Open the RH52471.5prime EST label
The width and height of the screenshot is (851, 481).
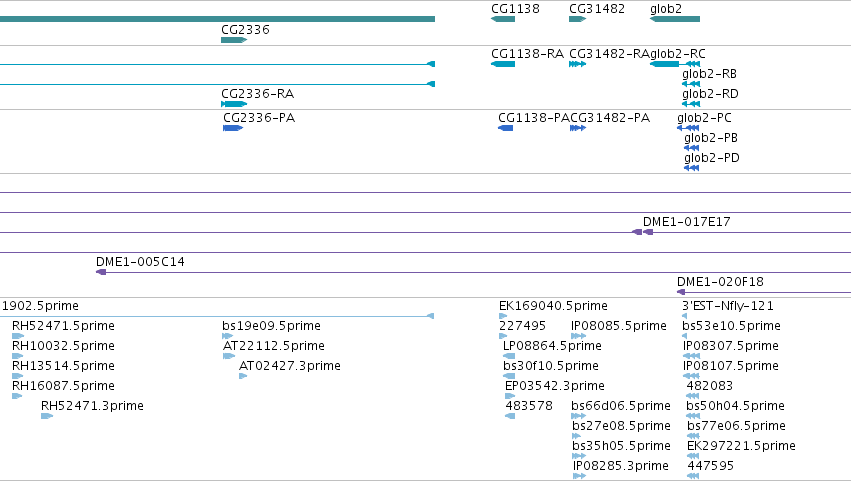[63, 326]
